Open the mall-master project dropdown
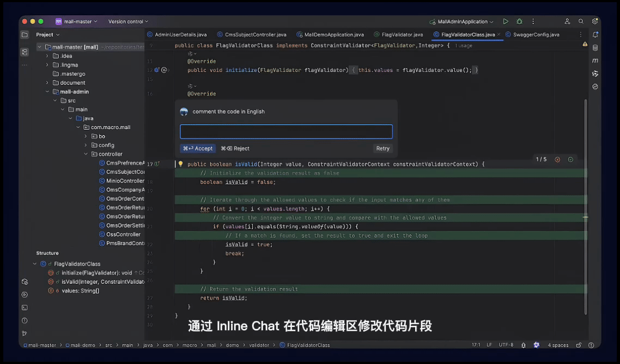Screen dimensions: 620x364 pos(76,21)
